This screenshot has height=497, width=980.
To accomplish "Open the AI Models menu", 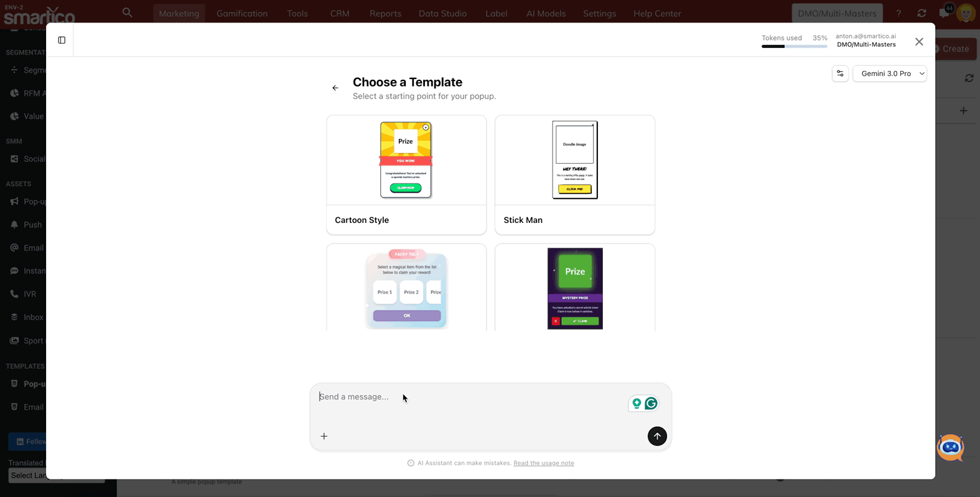I will (546, 13).
